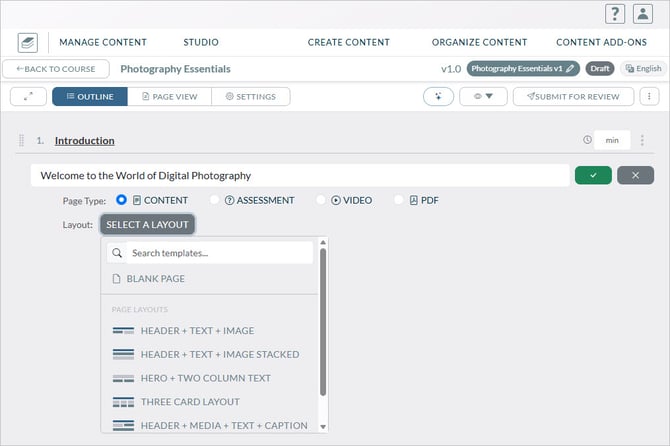This screenshot has width=670, height=446.
Task: Open the Introduction section link
Action: pos(85,141)
